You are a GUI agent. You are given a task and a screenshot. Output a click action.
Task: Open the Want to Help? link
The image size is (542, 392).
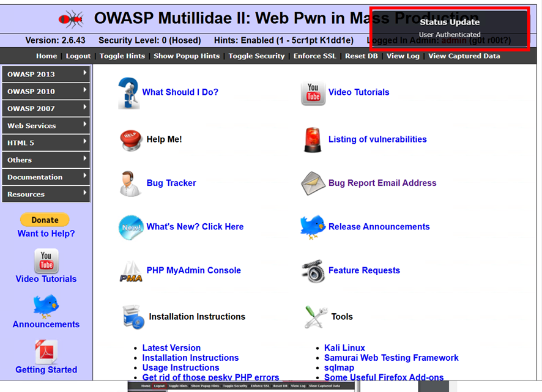[x=46, y=234]
